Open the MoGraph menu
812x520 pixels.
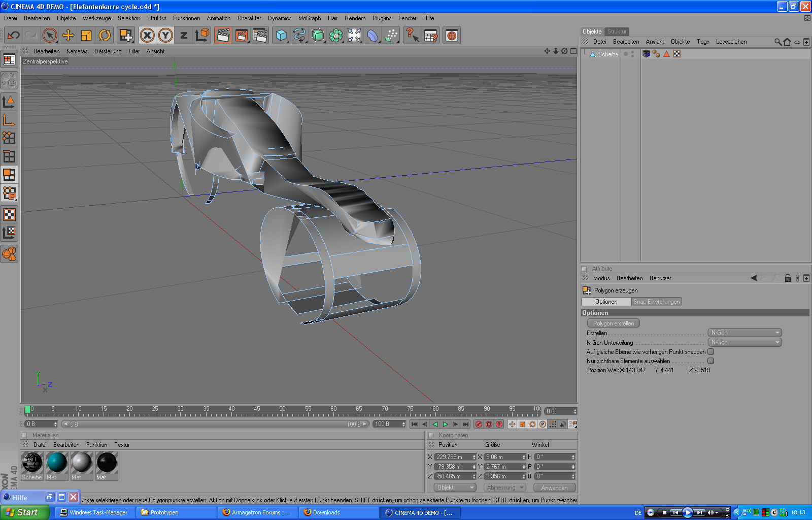tap(309, 18)
